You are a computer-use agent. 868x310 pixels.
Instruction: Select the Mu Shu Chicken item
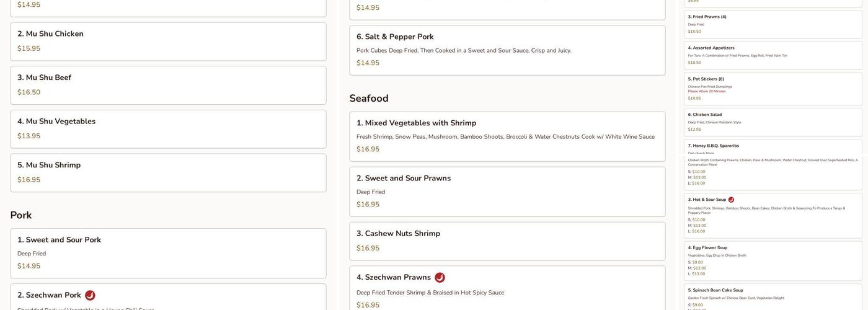click(x=168, y=42)
